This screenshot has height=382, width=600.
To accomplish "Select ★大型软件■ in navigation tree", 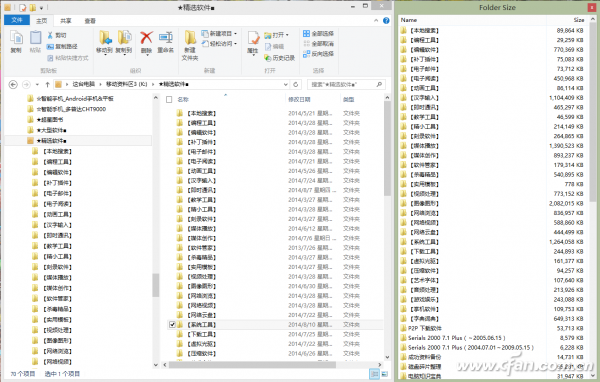I will (x=51, y=130).
